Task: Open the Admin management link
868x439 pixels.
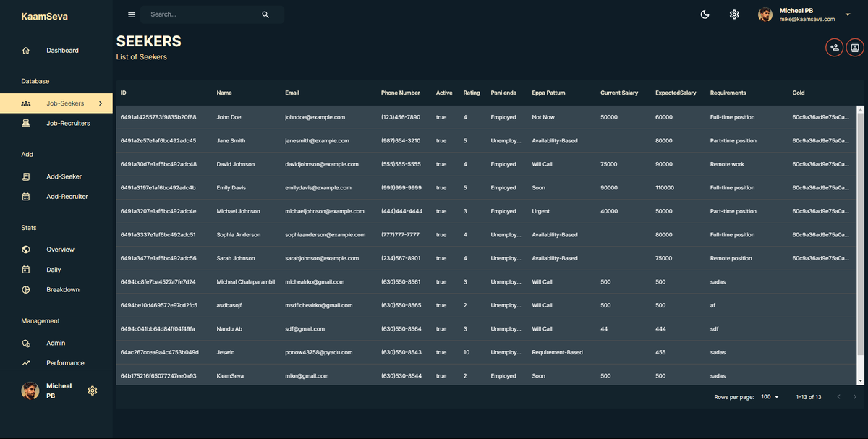Action: coord(56,344)
